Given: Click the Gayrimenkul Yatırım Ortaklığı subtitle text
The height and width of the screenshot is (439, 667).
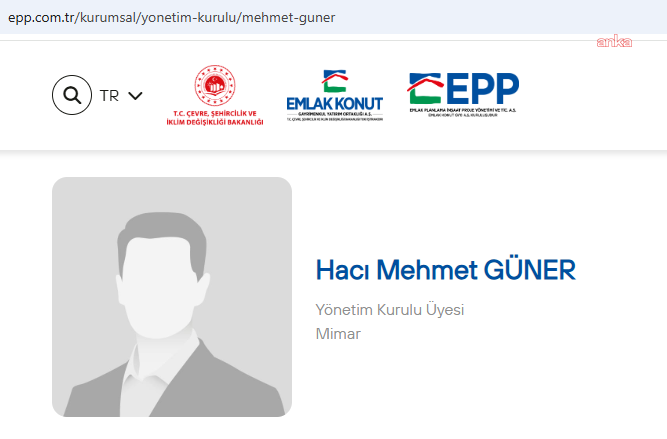Looking at the screenshot, I should point(335,114).
